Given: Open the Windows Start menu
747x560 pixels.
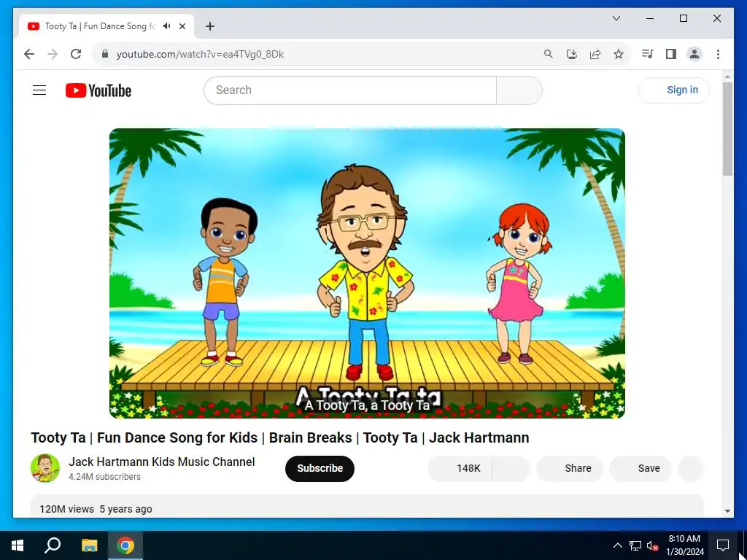Looking at the screenshot, I should coord(18,545).
